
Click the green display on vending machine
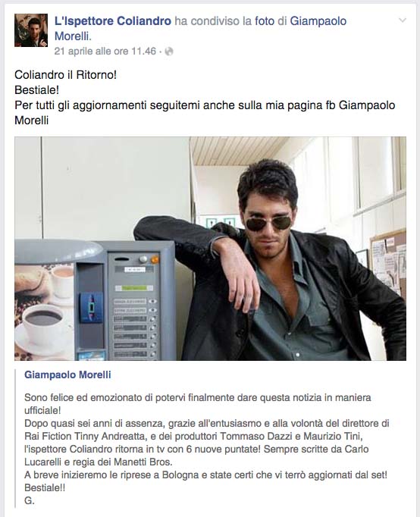coord(134,288)
